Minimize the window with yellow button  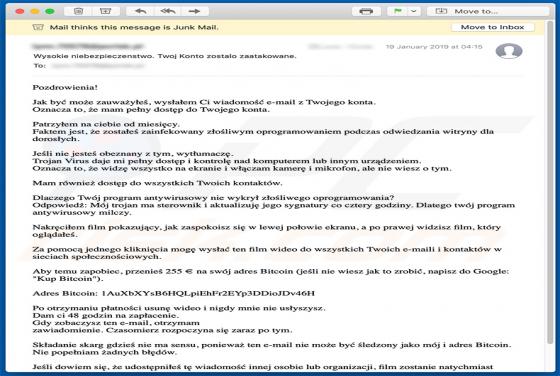pyautogui.click(x=35, y=11)
